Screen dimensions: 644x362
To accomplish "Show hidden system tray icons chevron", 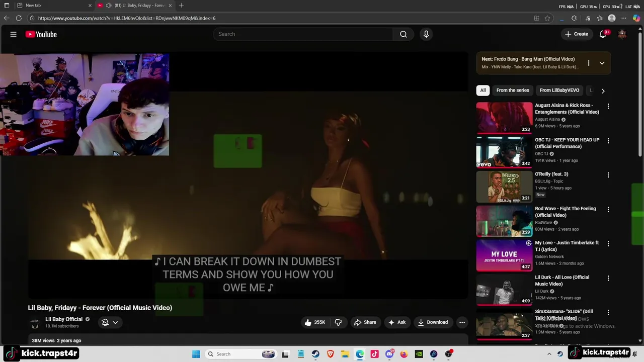I will (x=549, y=354).
